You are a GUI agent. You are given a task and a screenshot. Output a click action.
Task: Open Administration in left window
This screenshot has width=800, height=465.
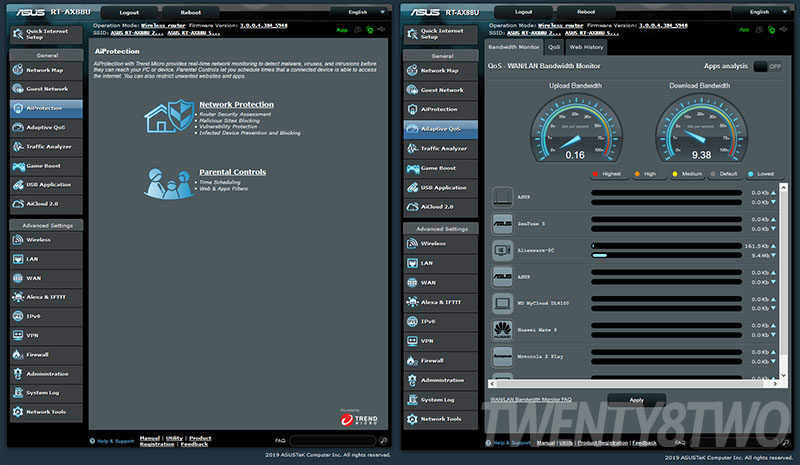point(46,374)
